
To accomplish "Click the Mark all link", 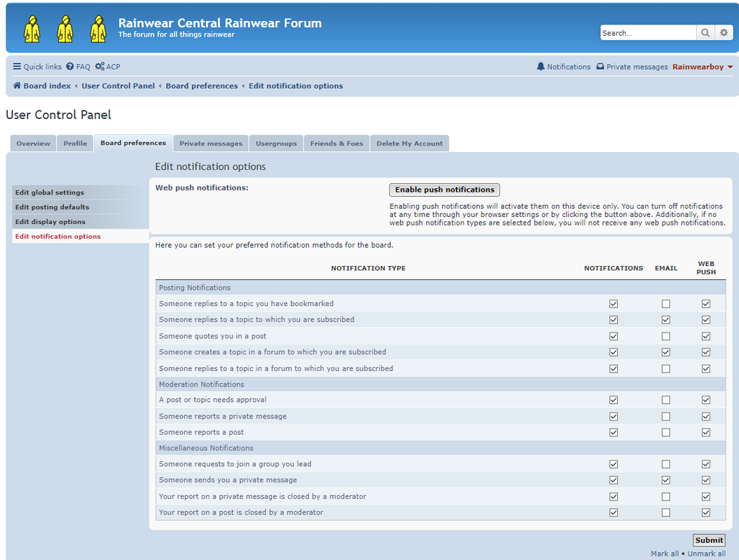I will coord(665,554).
